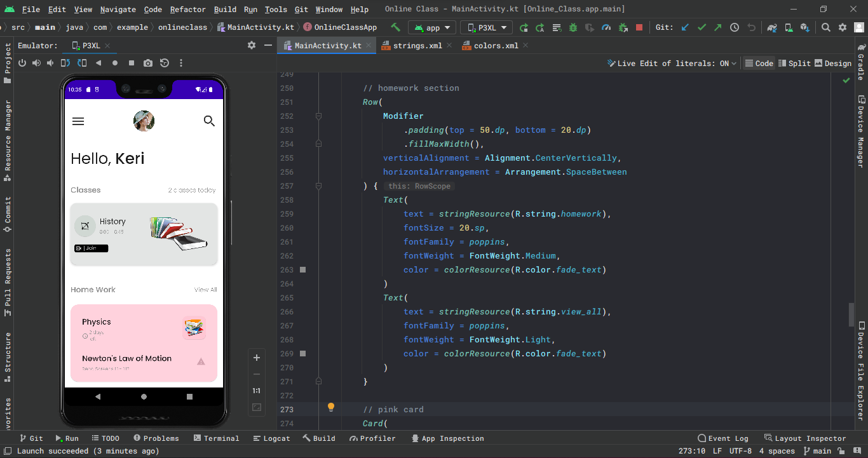Profile the app with the gauge icon

[x=606, y=27]
